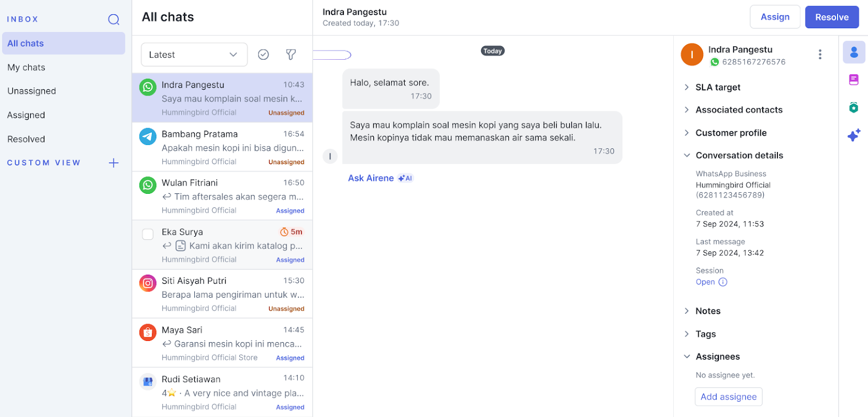
Task: Click the inbox search icon
Action: pos(113,20)
